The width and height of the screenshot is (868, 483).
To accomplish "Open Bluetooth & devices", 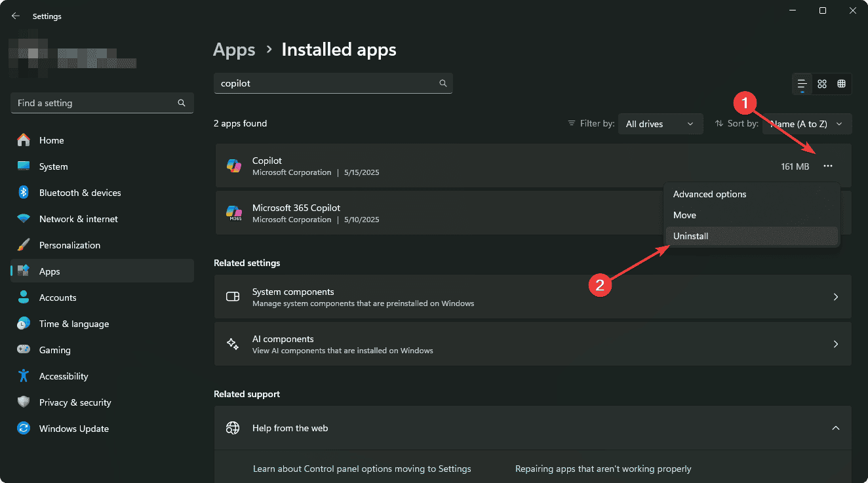I will pyautogui.click(x=102, y=193).
